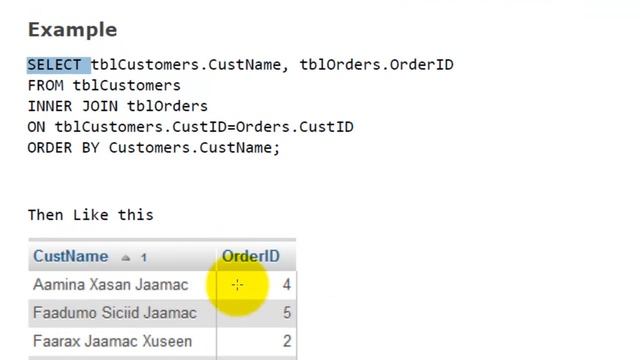Toggle the ascending sort arrow beside CustName
The height and width of the screenshot is (360, 640).
[x=126, y=258]
